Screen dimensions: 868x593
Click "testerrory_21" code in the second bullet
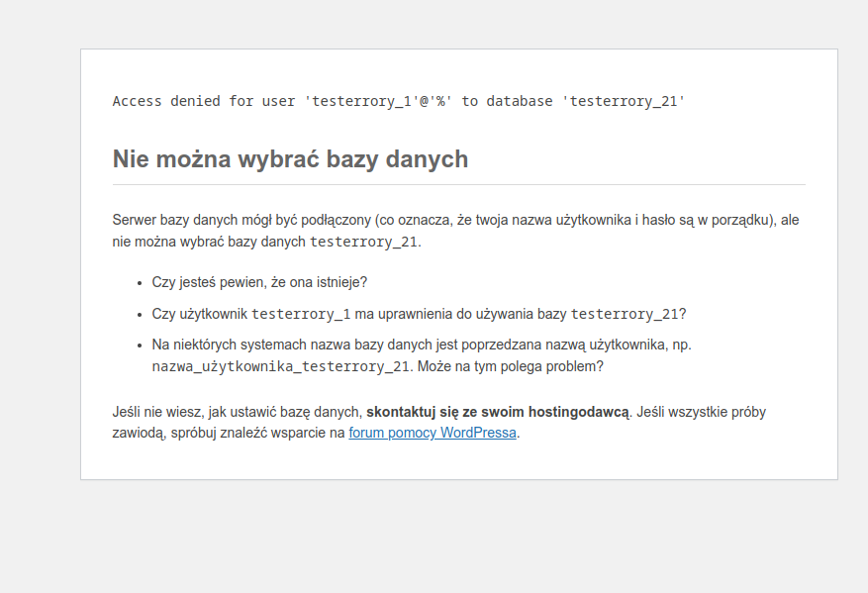(624, 315)
